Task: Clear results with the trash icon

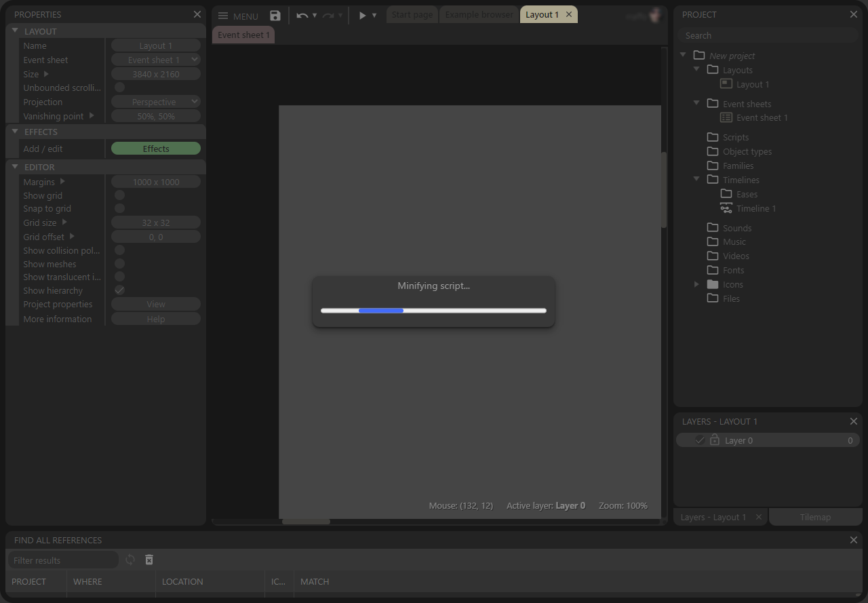Action: [x=149, y=560]
